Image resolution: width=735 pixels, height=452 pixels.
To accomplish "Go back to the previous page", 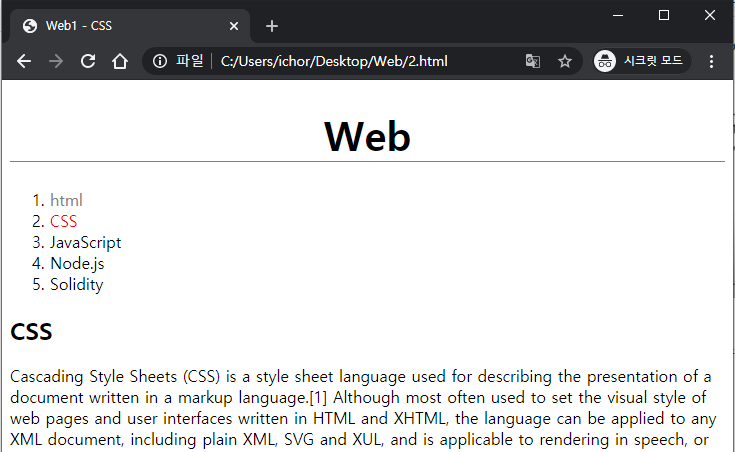I will pos(23,61).
